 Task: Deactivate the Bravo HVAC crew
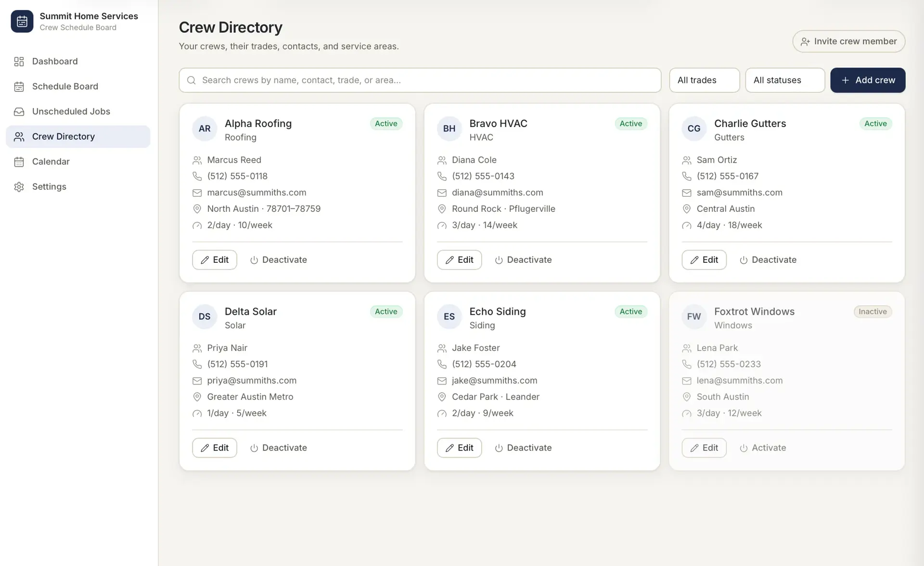[523, 260]
